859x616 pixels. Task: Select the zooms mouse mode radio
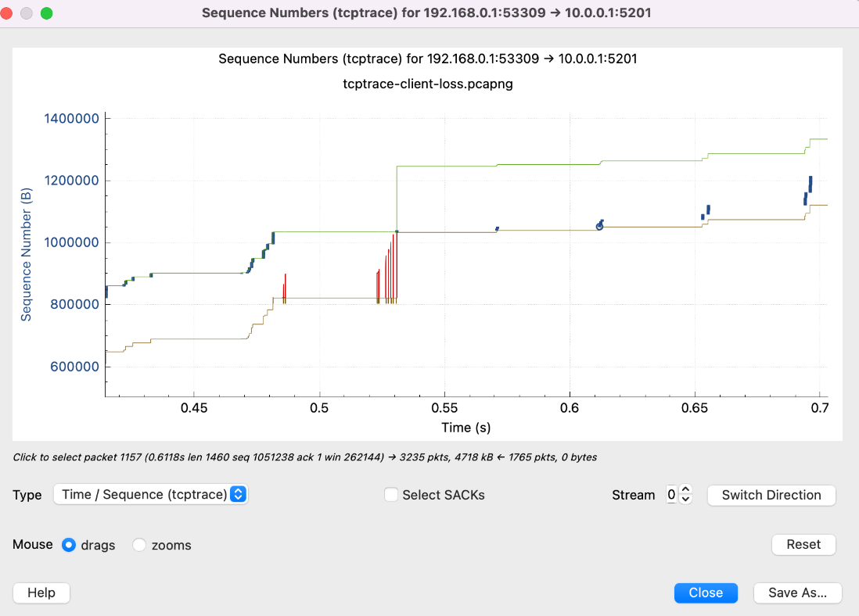tap(139, 545)
